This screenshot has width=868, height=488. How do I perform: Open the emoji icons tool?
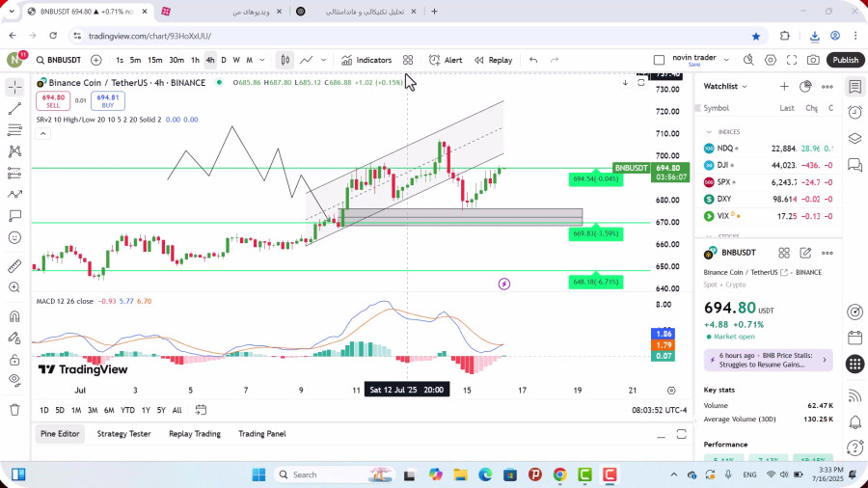(x=14, y=237)
